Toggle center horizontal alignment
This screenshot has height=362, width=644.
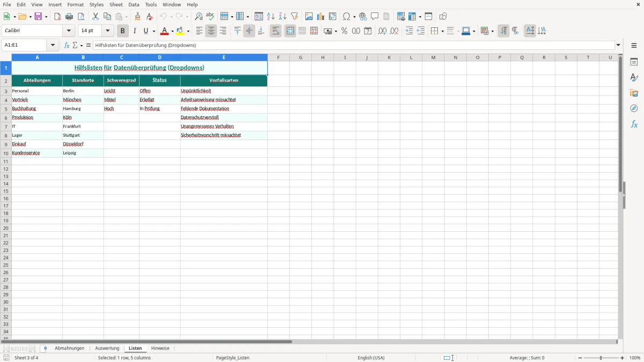coord(211,31)
